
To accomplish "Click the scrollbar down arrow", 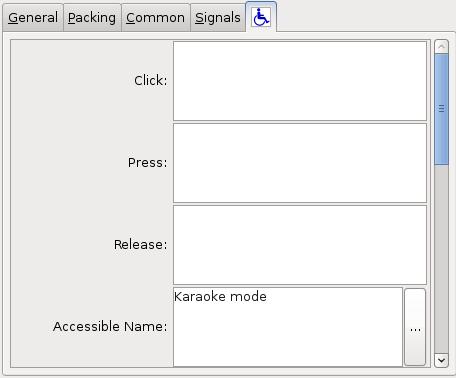I will click(x=441, y=360).
